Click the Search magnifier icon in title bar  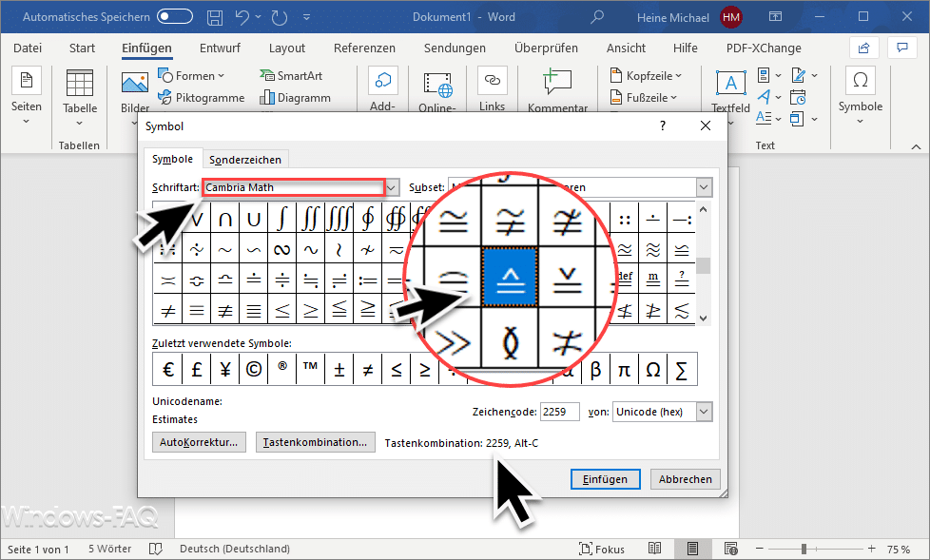pos(597,16)
